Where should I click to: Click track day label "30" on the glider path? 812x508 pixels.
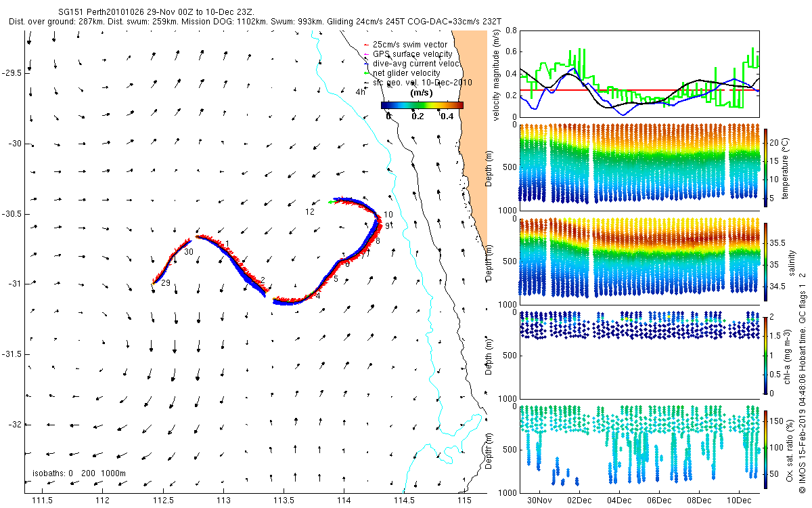(189, 251)
